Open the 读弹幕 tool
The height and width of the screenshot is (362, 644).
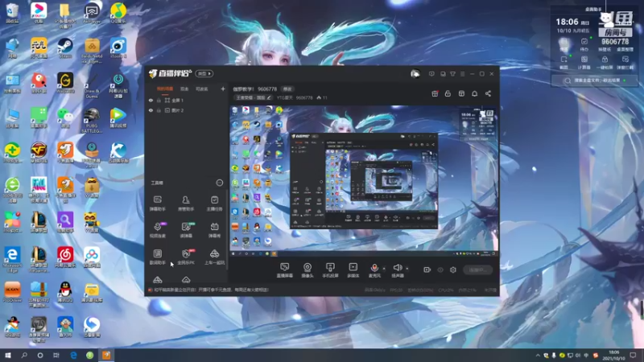point(186,230)
